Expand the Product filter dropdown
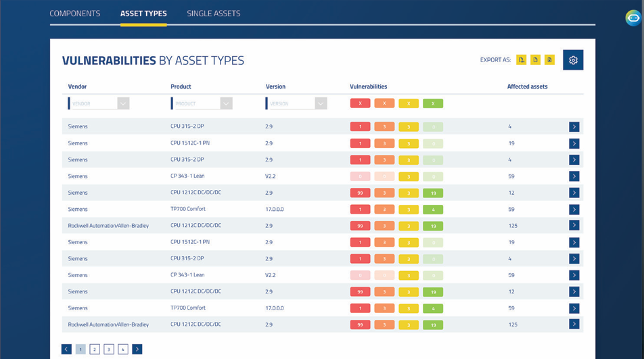644x359 pixels. pos(227,103)
